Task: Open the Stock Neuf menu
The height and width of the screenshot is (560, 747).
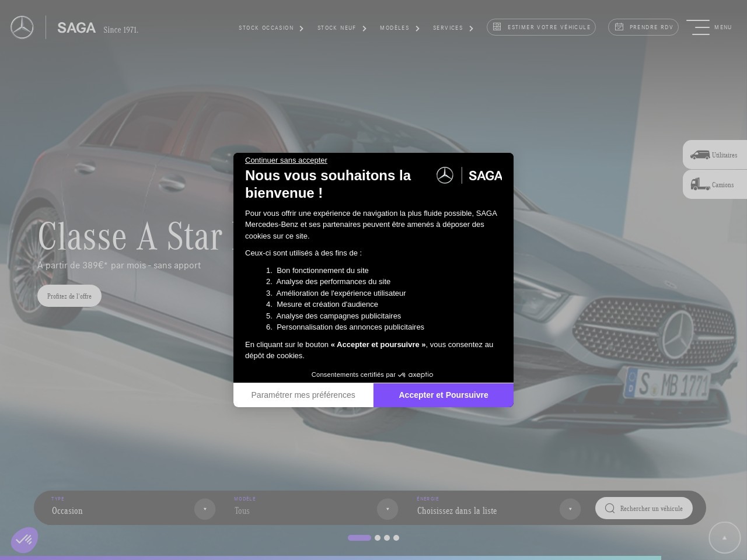Action: point(337,28)
